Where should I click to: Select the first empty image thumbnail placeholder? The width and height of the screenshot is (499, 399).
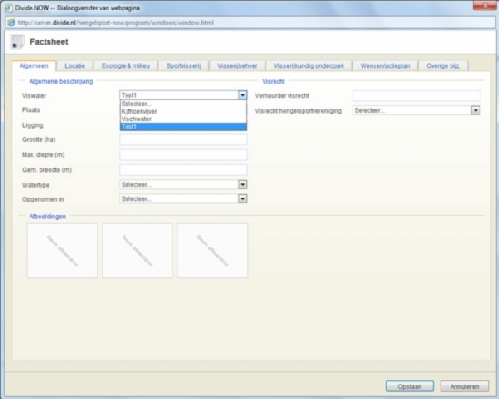62,250
